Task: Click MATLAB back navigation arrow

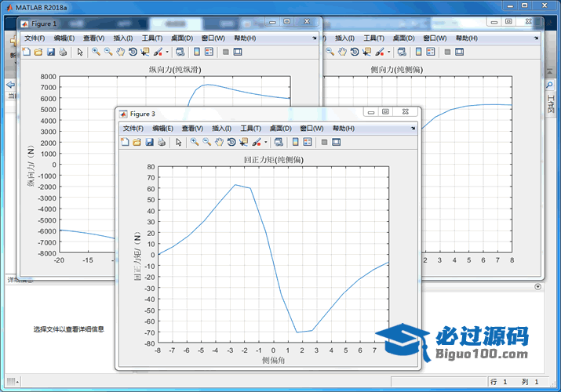Action: [x=10, y=85]
